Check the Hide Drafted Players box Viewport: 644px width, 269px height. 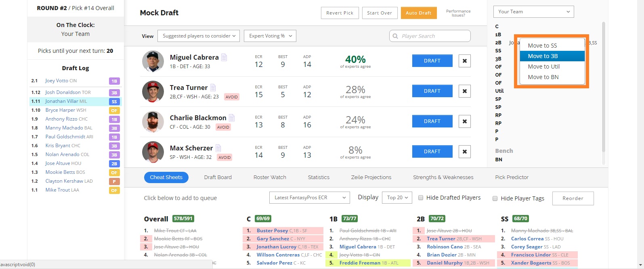click(421, 198)
